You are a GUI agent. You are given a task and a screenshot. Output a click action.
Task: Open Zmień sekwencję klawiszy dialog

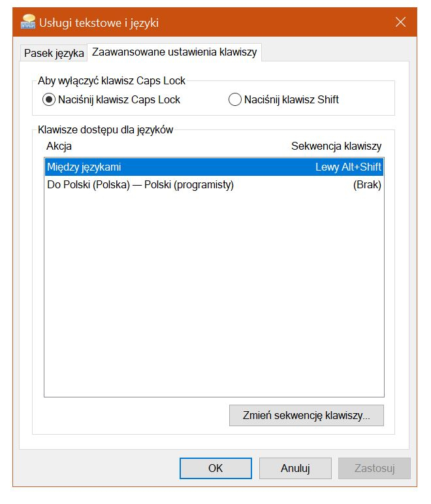306,415
